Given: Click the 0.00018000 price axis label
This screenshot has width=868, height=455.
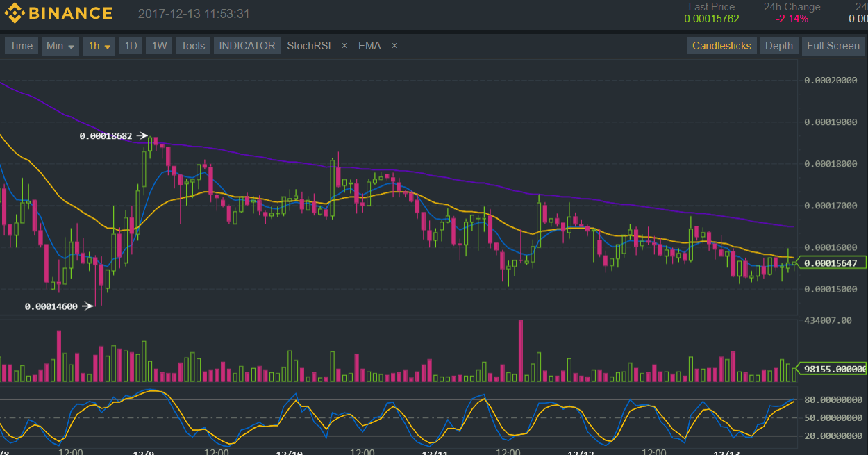Looking at the screenshot, I should coord(831,164).
